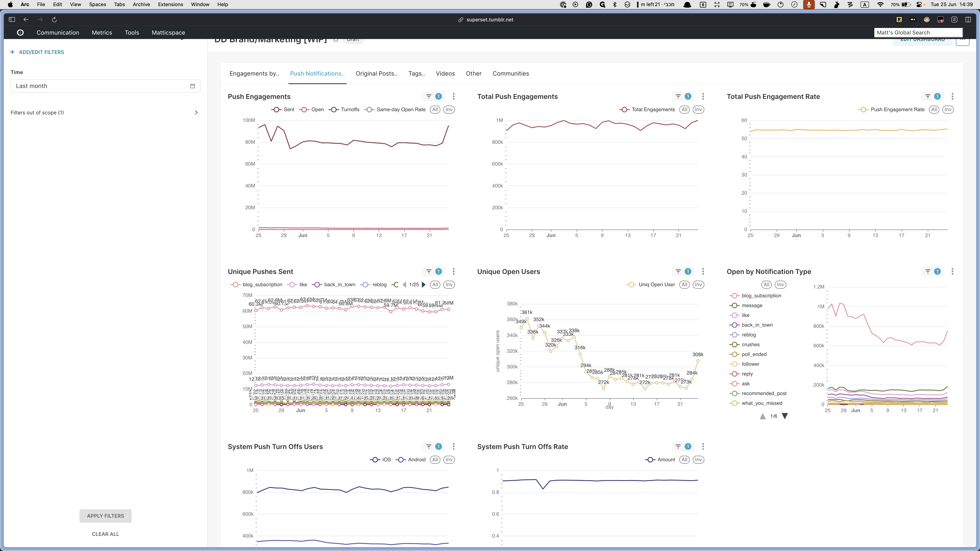Open filter indicator on System Push Turn Offs Rate

point(683,446)
